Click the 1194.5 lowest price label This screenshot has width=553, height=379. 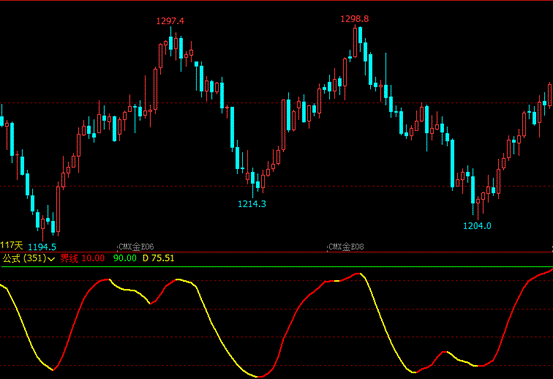click(x=42, y=247)
